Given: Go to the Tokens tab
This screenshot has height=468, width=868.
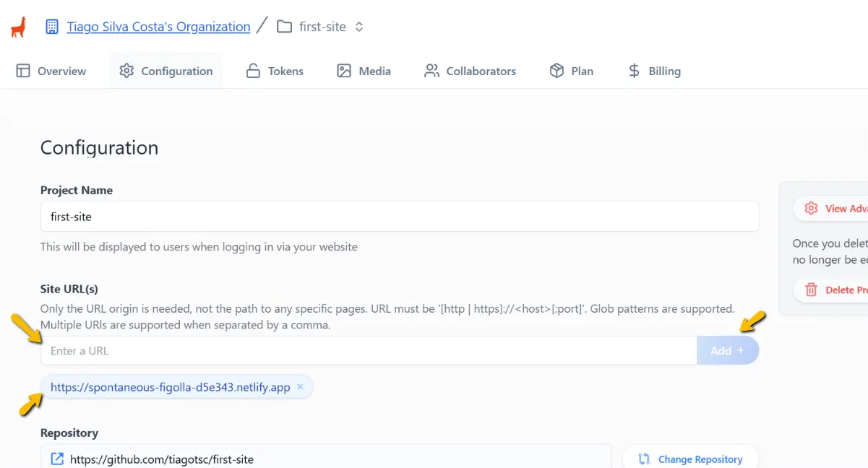Looking at the screenshot, I should click(275, 71).
